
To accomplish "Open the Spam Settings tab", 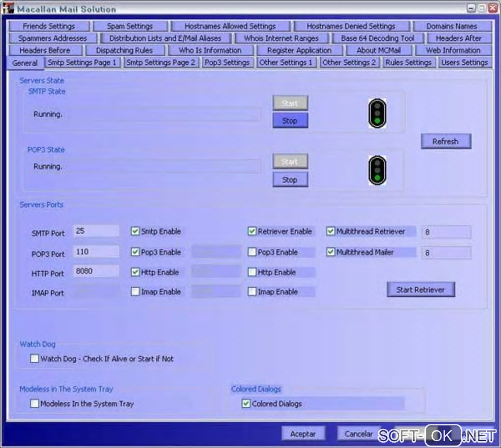I will coord(130,26).
